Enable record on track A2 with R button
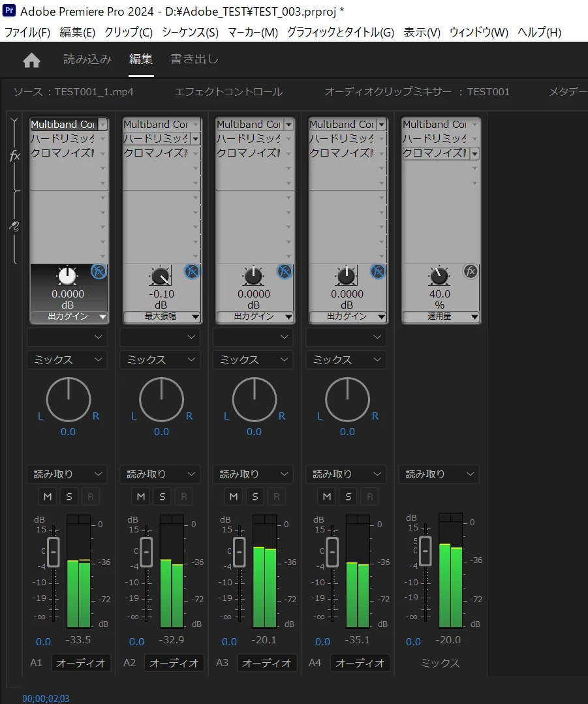The height and width of the screenshot is (704, 588). click(x=184, y=497)
